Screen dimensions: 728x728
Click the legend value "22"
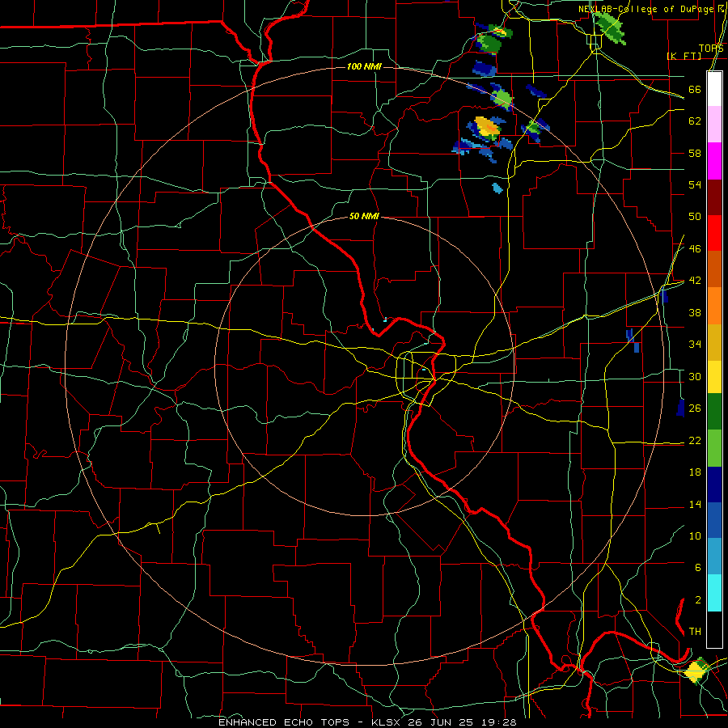[695, 440]
